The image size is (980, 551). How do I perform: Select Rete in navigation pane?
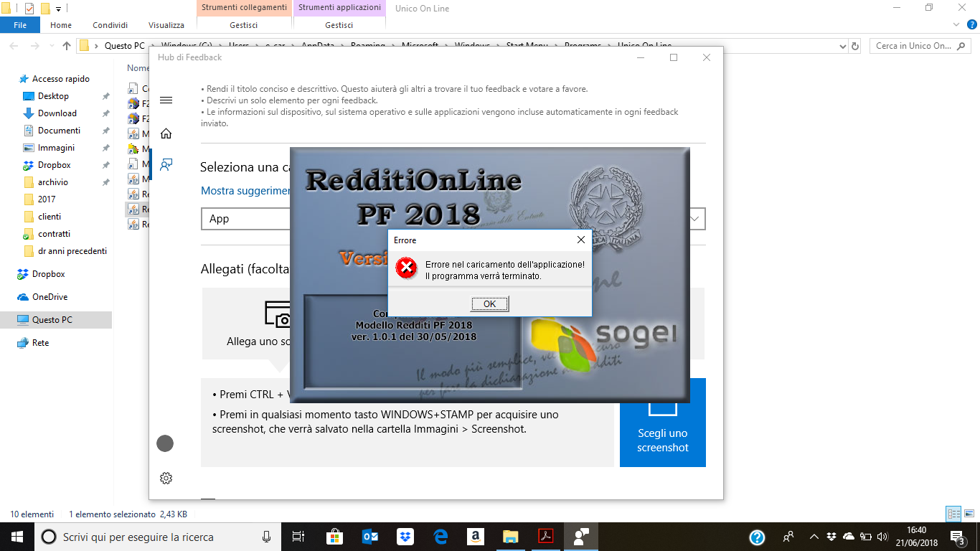(x=41, y=343)
